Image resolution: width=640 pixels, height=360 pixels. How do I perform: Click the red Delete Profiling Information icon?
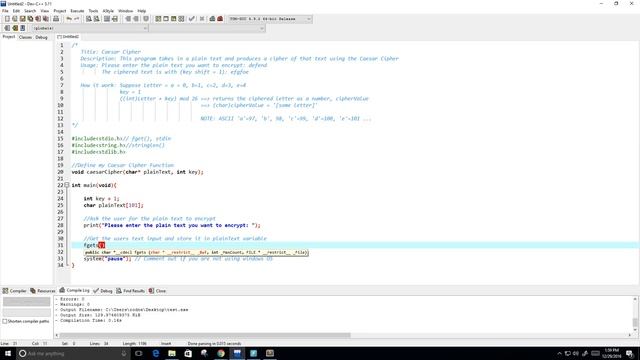220,19
